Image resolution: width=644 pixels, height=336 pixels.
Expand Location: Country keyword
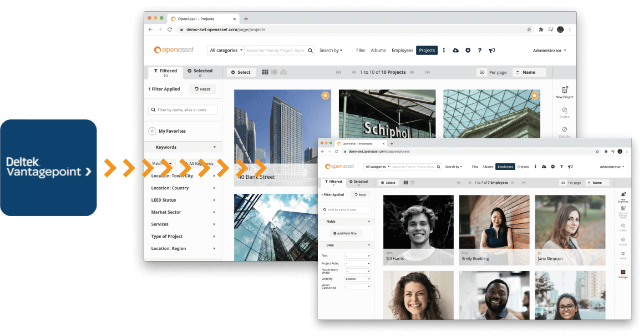(183, 188)
